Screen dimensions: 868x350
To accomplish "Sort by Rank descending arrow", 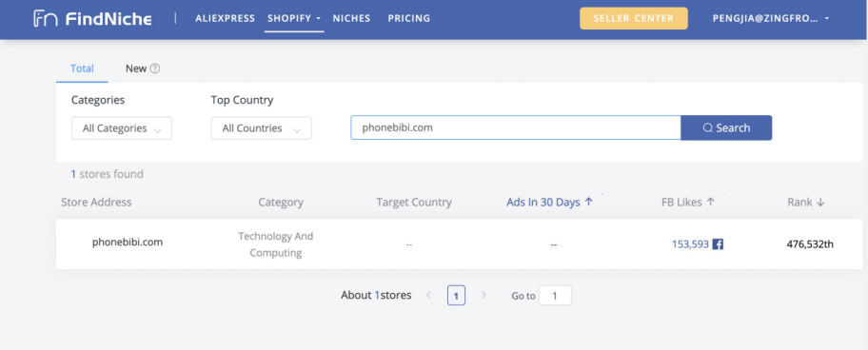I will (x=820, y=203).
